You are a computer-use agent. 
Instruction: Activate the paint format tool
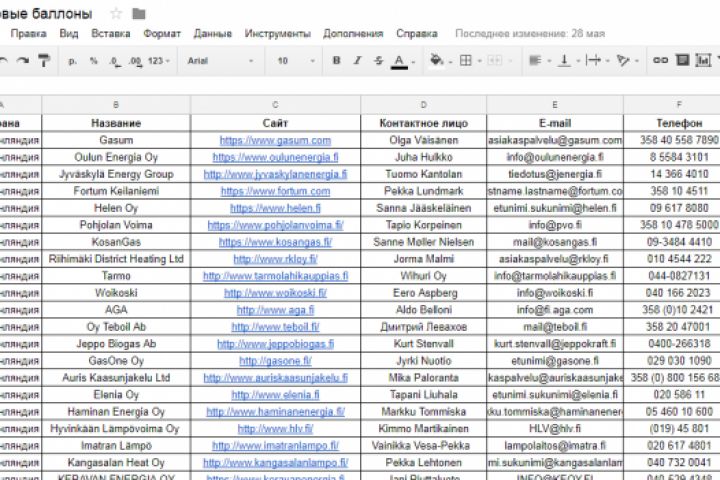[44, 60]
